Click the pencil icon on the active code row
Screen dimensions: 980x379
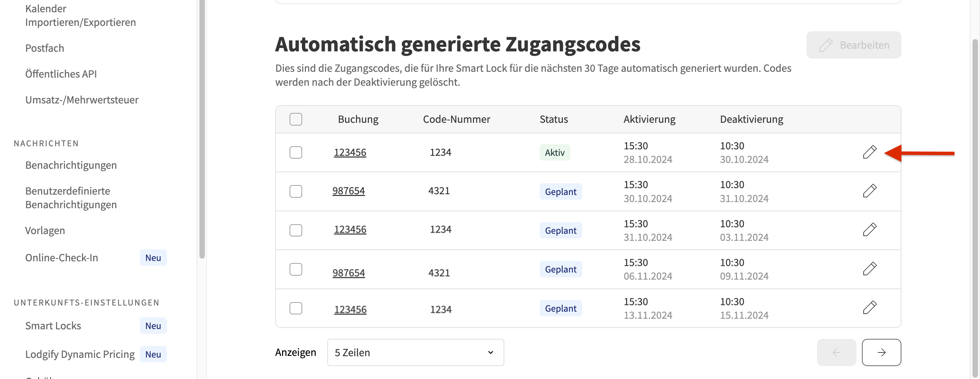pos(871,152)
